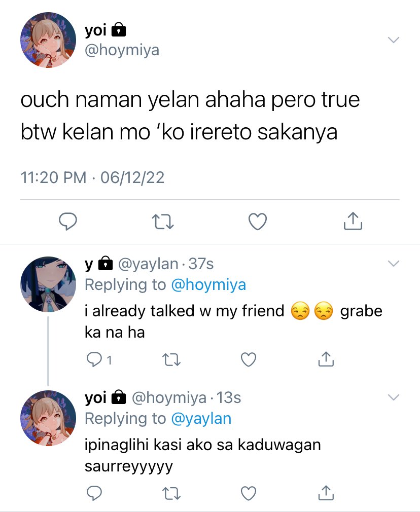
Task: Open the @yaylan mention link in blue
Action: click(x=201, y=419)
